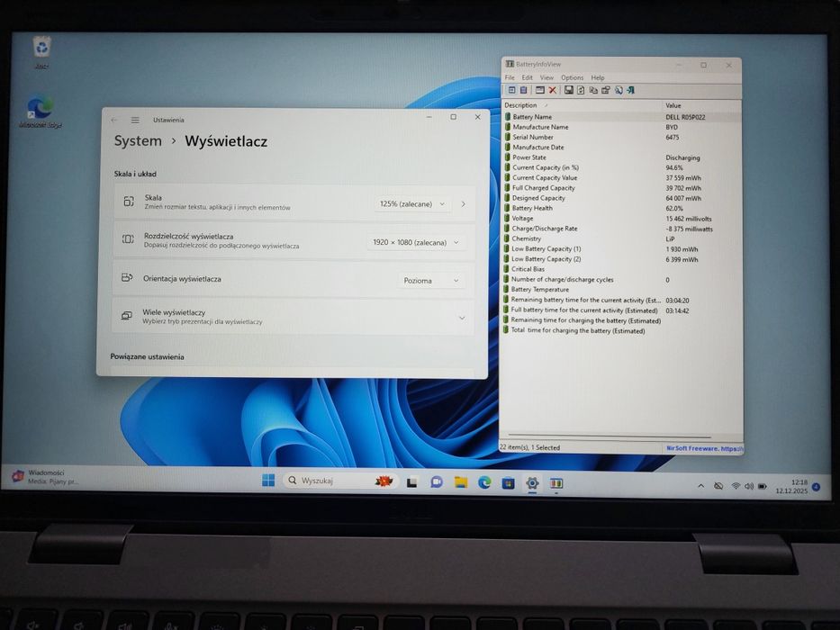Show hidden system tray icons
This screenshot has height=630, width=840.
pyautogui.click(x=700, y=486)
